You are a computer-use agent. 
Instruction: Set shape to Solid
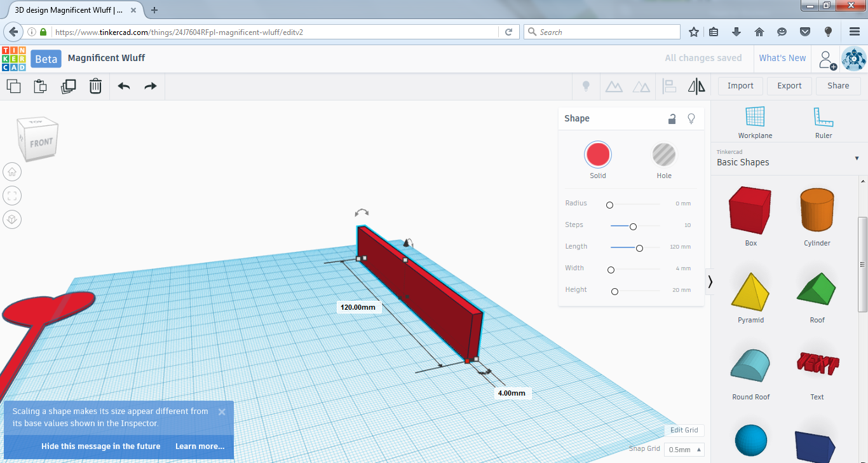click(x=598, y=155)
